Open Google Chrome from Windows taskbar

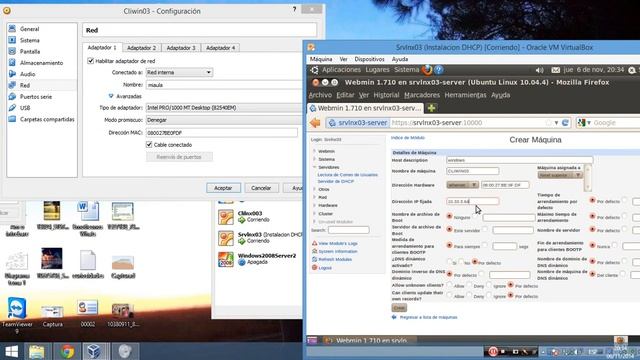[67, 351]
